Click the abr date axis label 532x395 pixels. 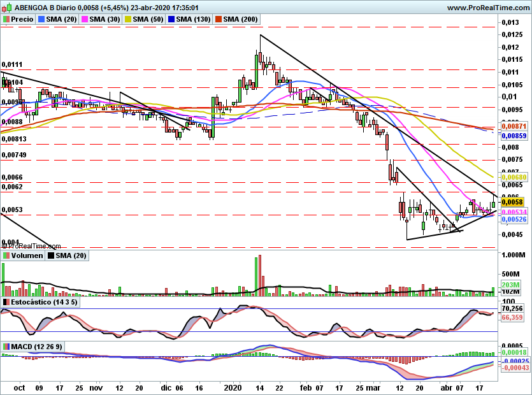tap(447, 388)
